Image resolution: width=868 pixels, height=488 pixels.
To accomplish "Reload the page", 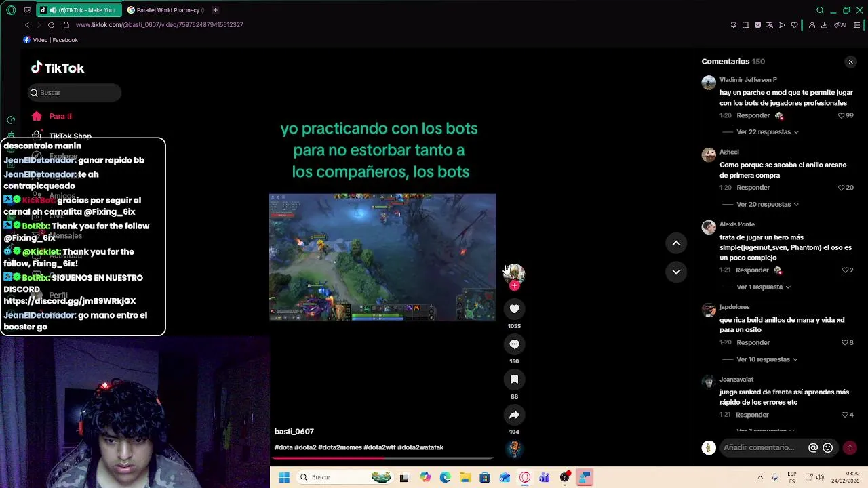I will point(51,25).
